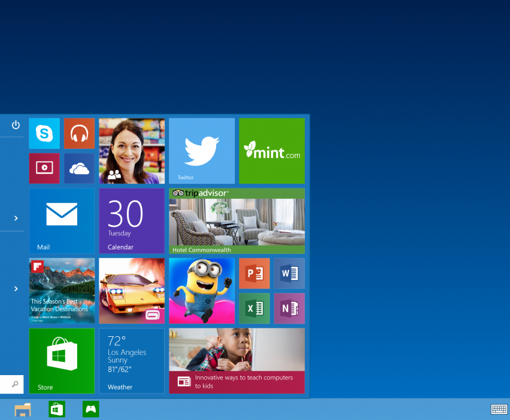Show the on-screen keyboard from taskbar
This screenshot has height=420, width=510.
click(x=499, y=409)
